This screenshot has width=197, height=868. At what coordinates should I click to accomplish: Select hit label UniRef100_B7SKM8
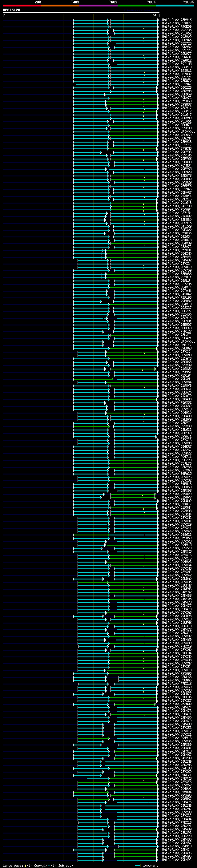point(177,148)
